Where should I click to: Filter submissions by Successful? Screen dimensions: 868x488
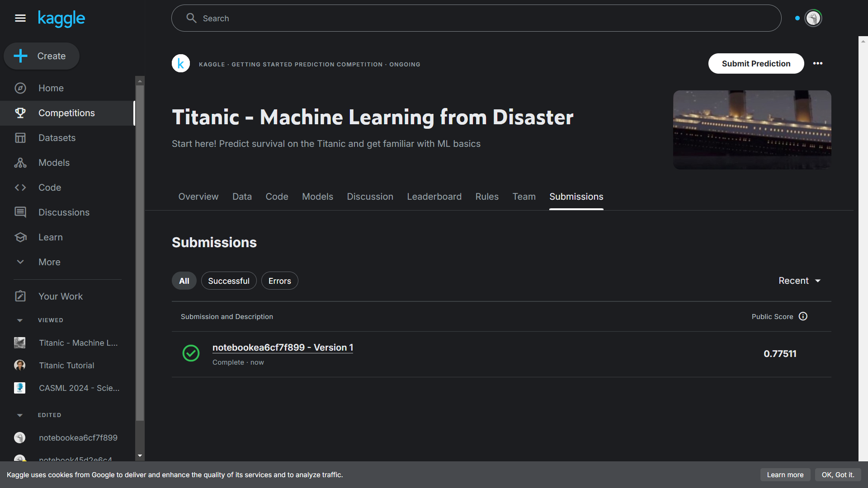pos(229,281)
